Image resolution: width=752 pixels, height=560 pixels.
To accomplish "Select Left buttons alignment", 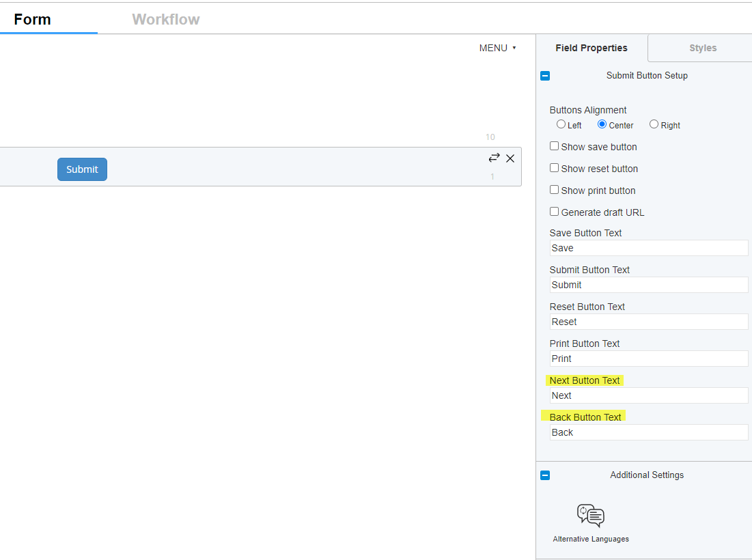I will click(561, 124).
